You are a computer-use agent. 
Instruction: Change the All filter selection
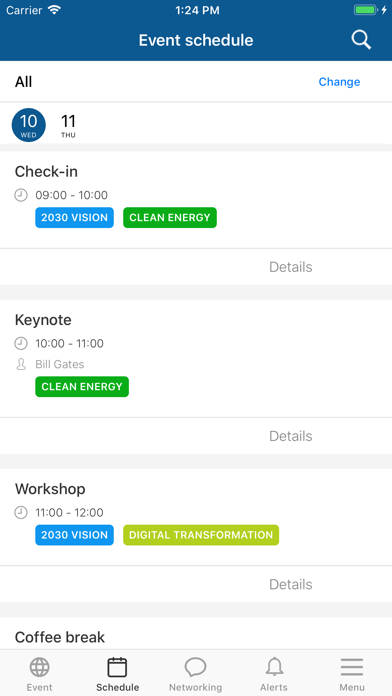(339, 82)
